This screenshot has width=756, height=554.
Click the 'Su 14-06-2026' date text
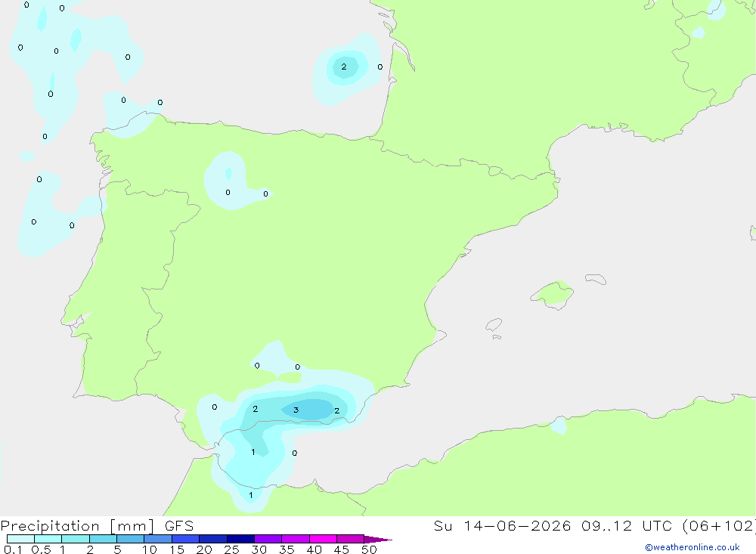(x=502, y=525)
